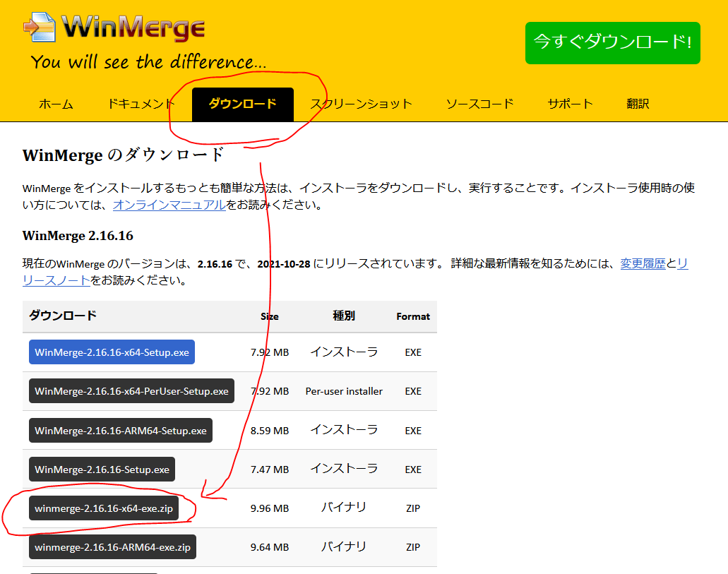Click the WinMerge logo icon
Image resolution: width=728 pixels, height=574 pixels.
[40, 27]
